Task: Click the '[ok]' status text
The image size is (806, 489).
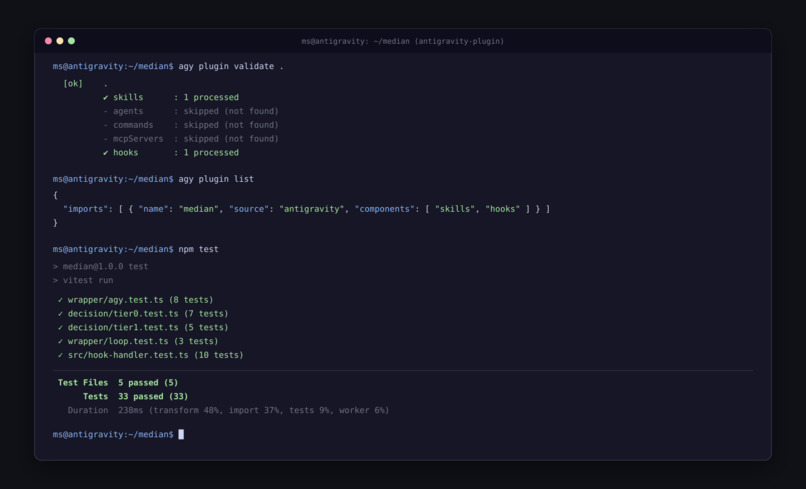Action: 73,83
